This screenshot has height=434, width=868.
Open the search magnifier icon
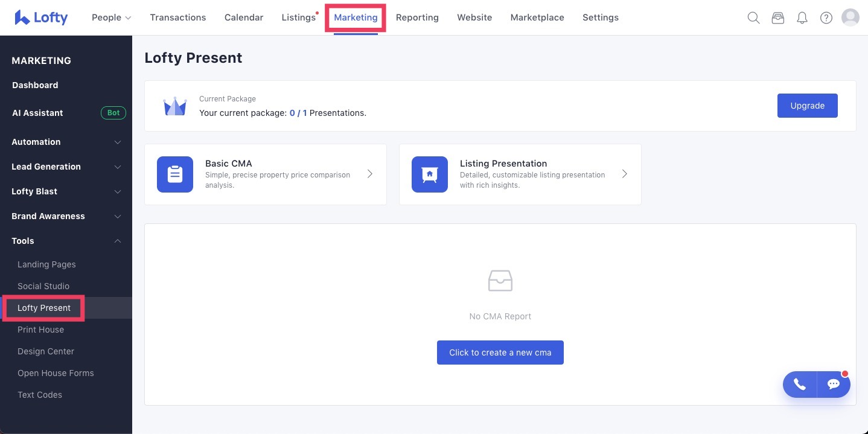point(753,18)
